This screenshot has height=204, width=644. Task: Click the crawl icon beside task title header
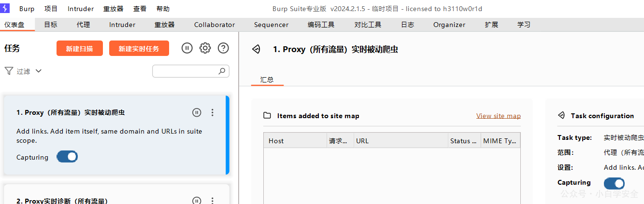point(257,49)
